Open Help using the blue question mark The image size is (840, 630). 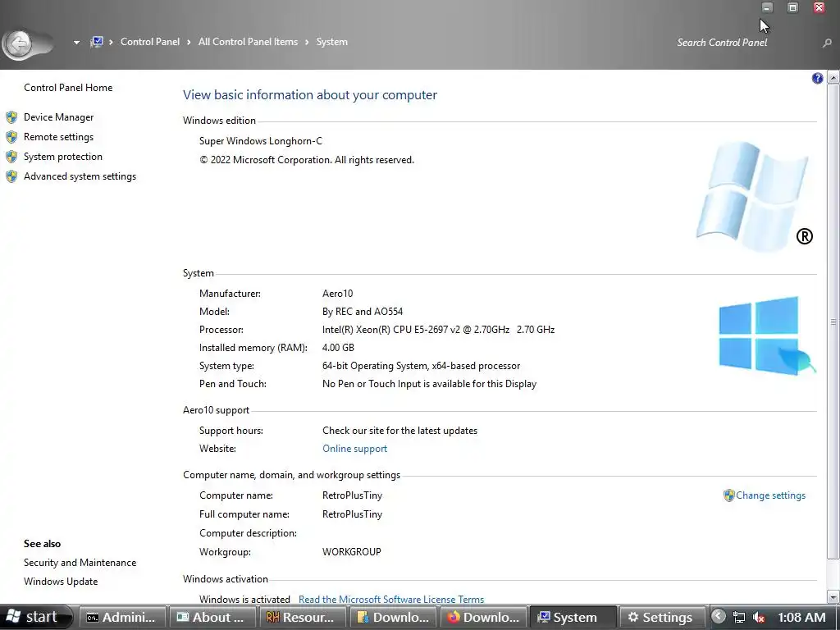(817, 78)
